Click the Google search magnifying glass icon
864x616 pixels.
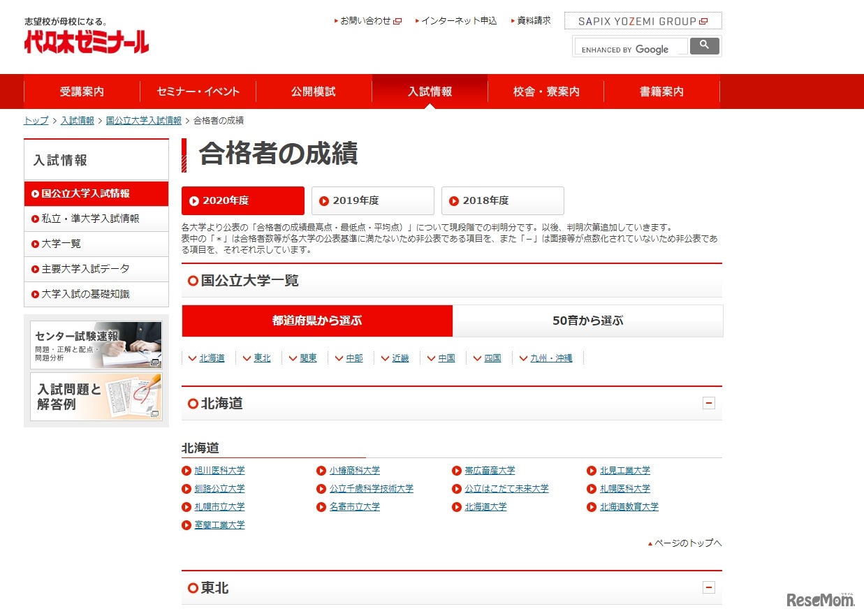(x=704, y=45)
